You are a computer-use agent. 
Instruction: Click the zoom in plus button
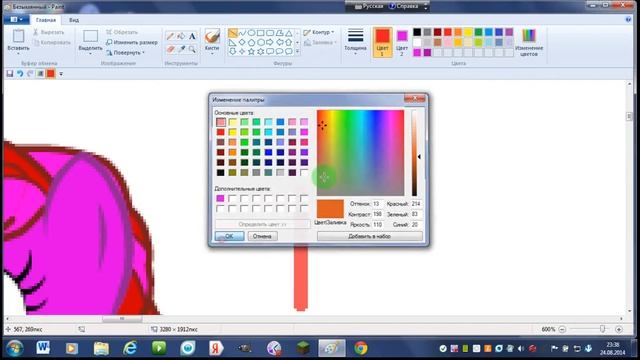(619, 329)
